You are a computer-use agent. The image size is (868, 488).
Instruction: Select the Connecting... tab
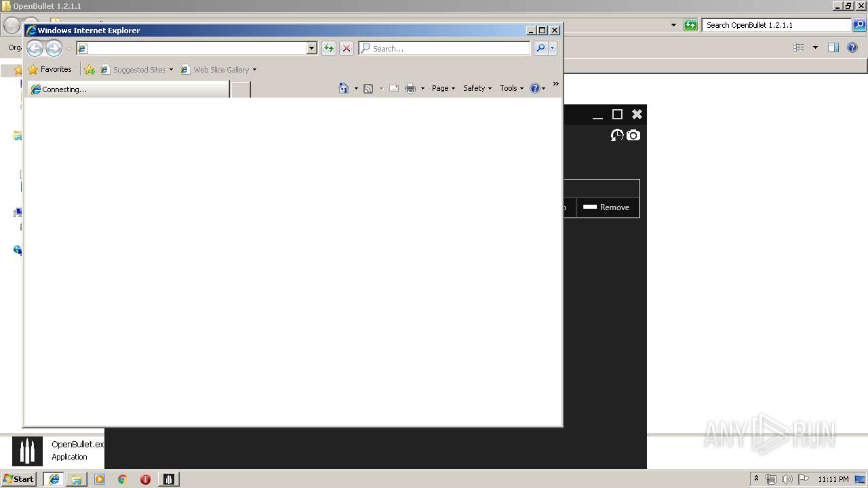129,89
